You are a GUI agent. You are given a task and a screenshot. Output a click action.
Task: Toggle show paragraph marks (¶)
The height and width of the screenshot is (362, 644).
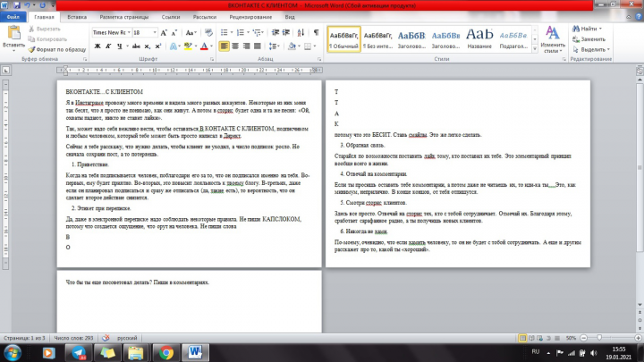coord(316,32)
